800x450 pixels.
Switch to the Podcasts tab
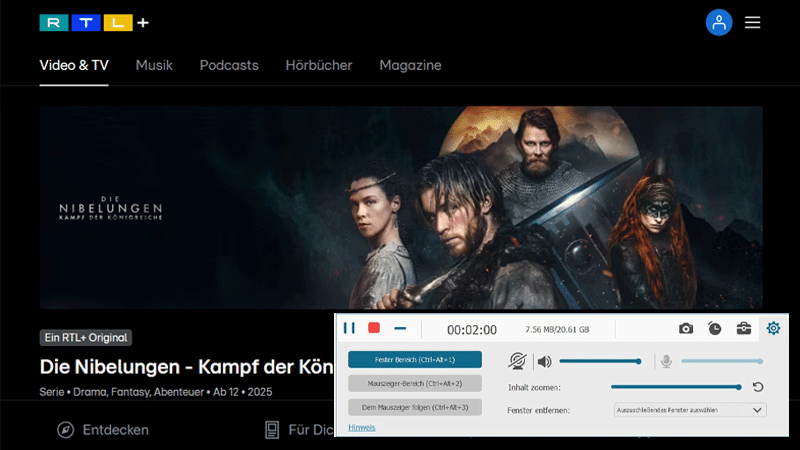pos(229,65)
